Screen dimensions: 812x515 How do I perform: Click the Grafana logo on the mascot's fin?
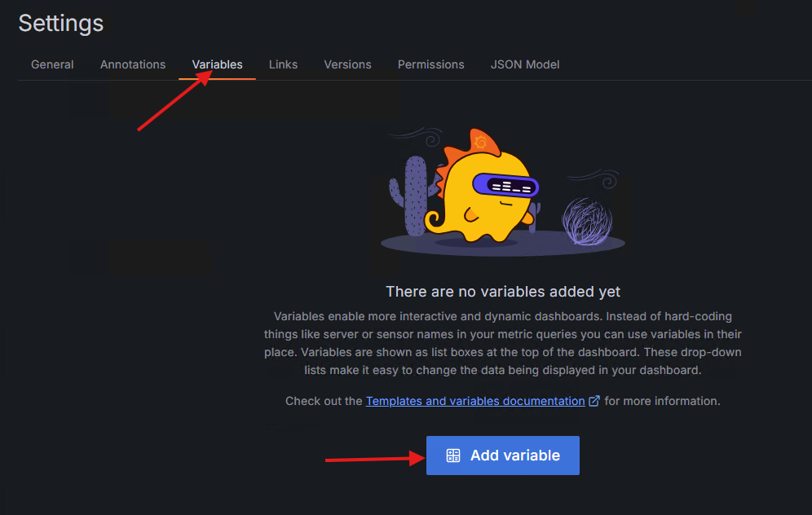(481, 143)
